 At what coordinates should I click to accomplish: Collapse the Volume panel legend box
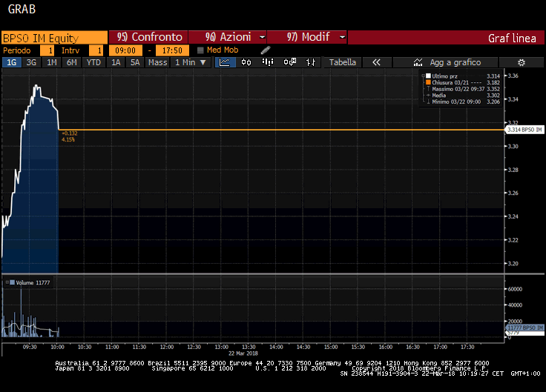[6, 282]
